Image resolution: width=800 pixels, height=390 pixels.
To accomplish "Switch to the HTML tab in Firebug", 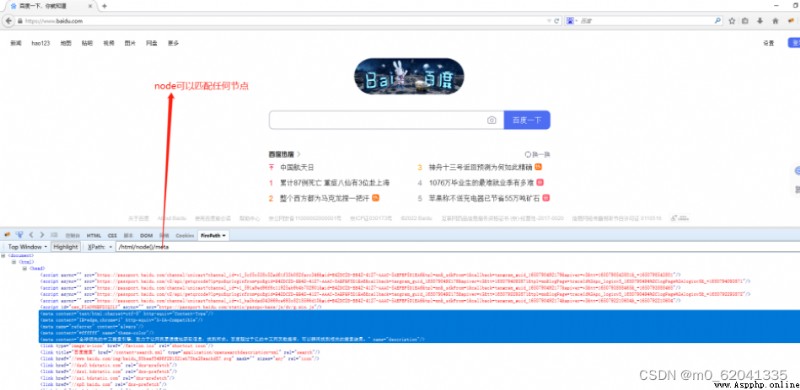I will coord(93,235).
